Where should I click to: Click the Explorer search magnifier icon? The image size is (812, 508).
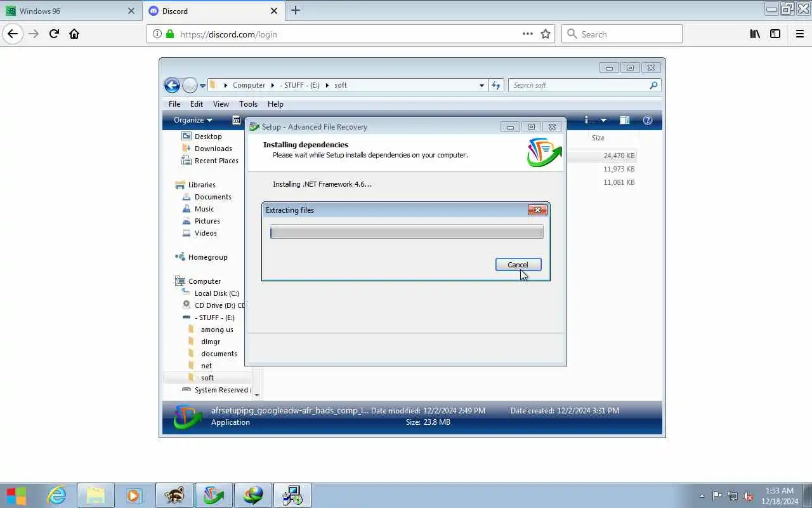pos(653,85)
